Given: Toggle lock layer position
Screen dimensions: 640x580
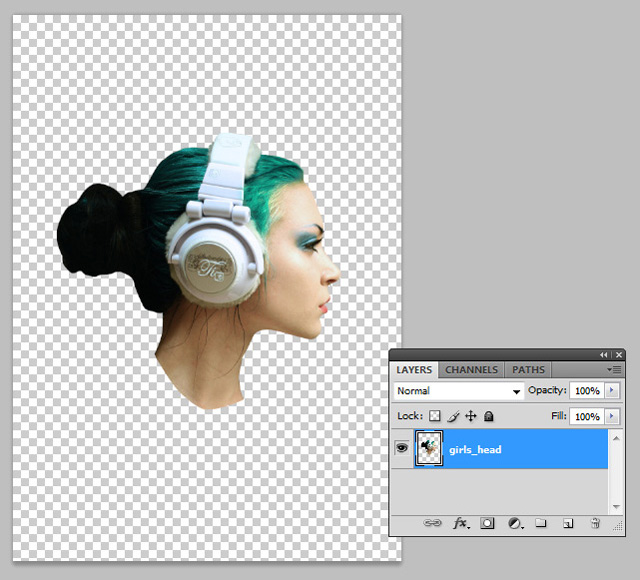Looking at the screenshot, I should (x=471, y=416).
